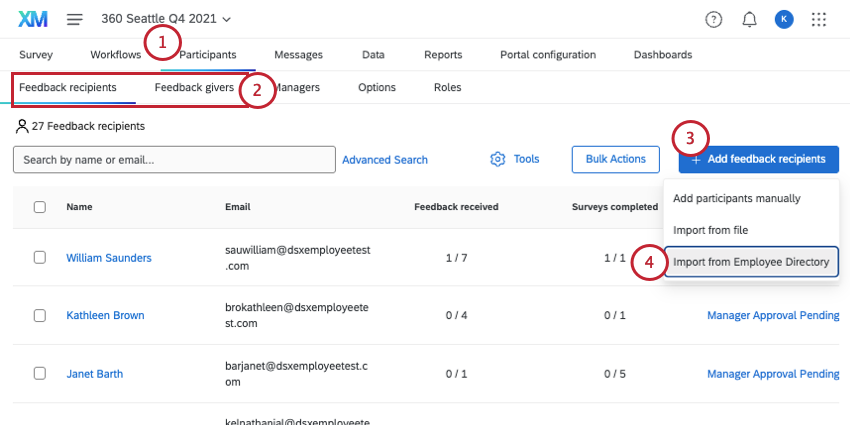The height and width of the screenshot is (425, 850).
Task: Click the Advanced Search link
Action: 385,160
